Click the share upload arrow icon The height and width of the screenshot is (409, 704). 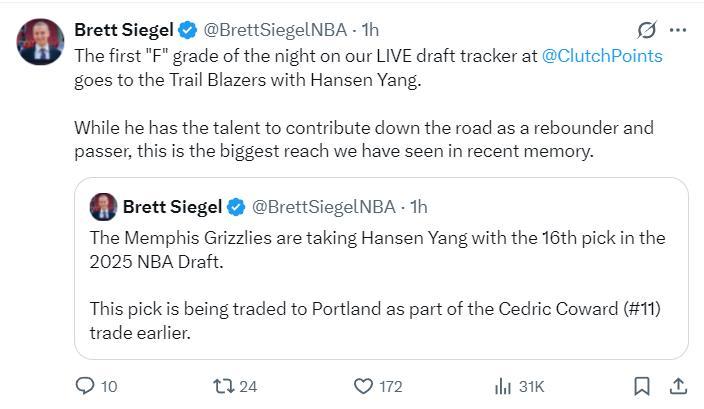[x=677, y=386]
